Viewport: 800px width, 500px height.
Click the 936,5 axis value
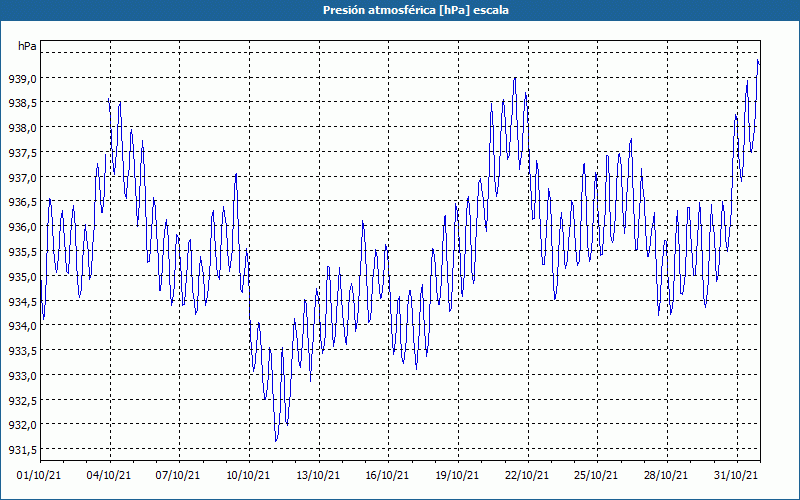click(x=22, y=202)
